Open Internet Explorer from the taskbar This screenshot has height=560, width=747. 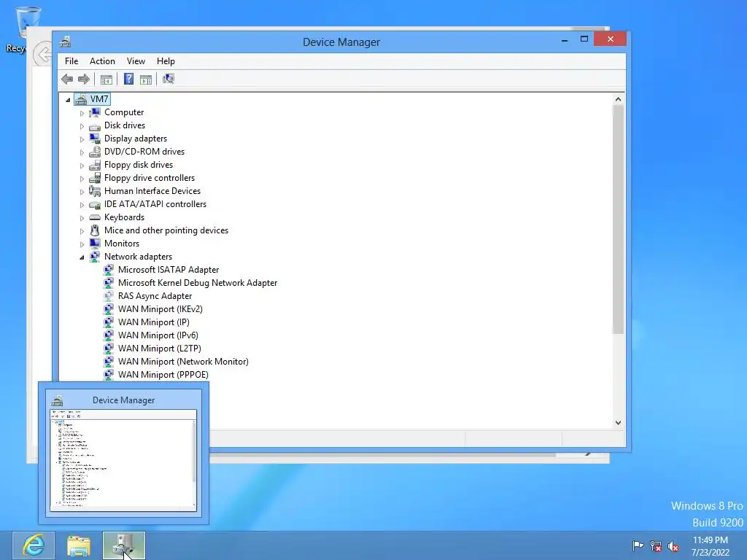[34, 545]
